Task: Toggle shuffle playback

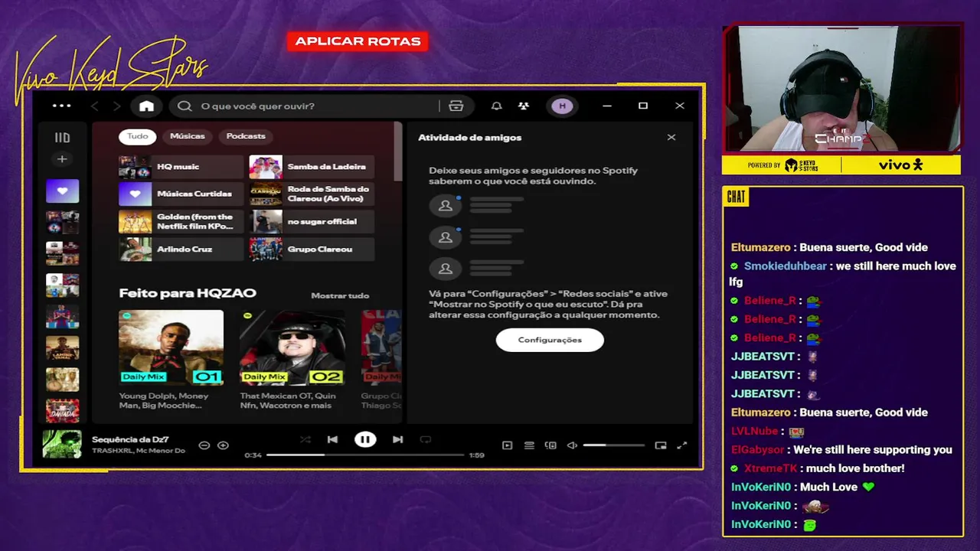Action: [x=305, y=439]
